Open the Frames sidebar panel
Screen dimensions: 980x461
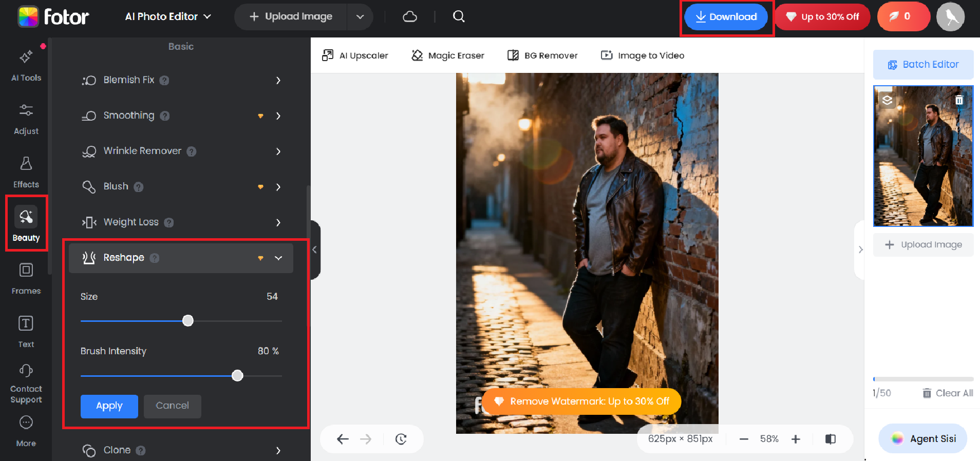(x=26, y=279)
